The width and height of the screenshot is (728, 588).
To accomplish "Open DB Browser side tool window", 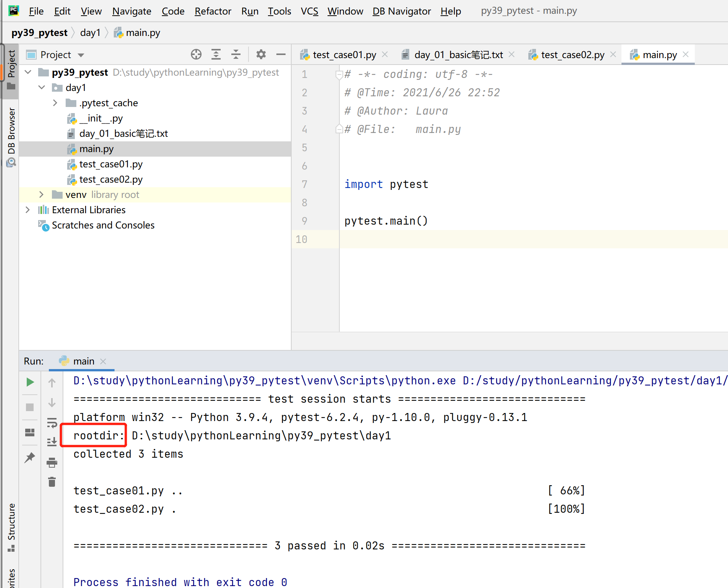I will [11, 138].
